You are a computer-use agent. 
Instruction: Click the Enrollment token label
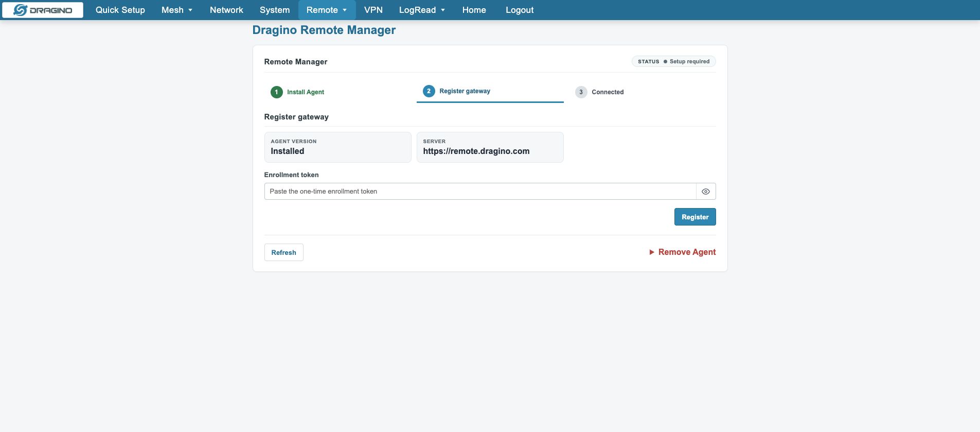(x=291, y=175)
